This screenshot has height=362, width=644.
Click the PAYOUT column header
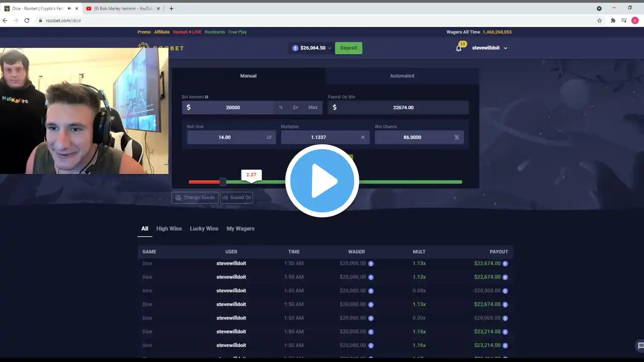(499, 252)
